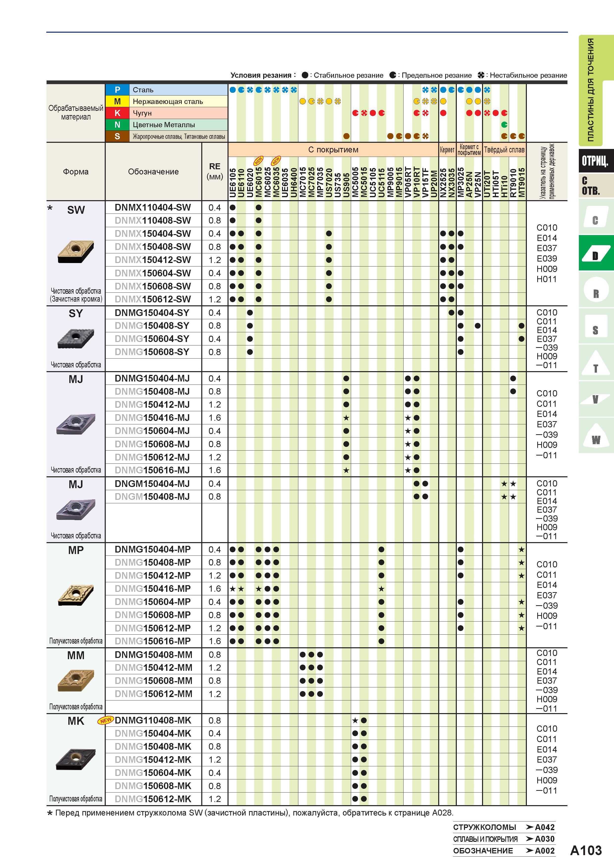Click the Кермет column group header
The width and height of the screenshot is (614, 868).
447,150
